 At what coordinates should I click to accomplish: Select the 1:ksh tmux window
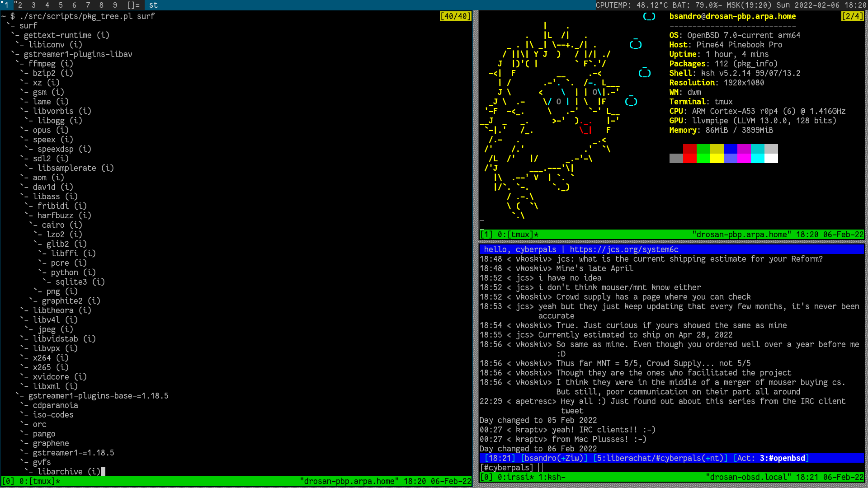tap(552, 477)
